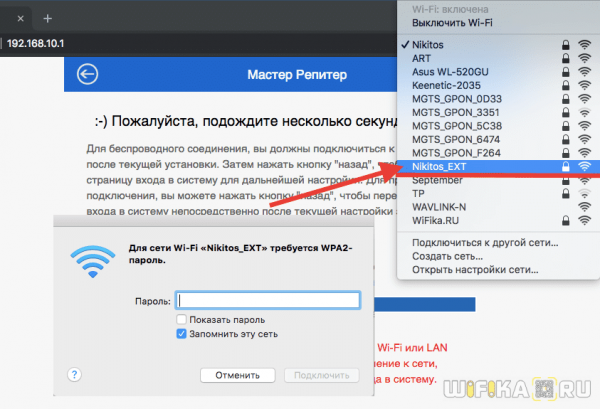Select the Nikitos network in Wi-Fi menu
600x409 pixels.
coord(499,45)
